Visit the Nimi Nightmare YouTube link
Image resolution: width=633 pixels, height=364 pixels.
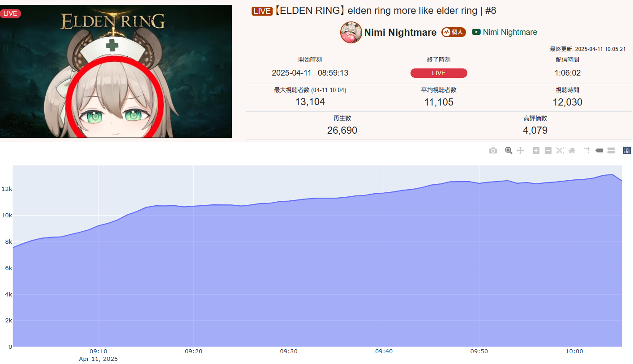(510, 32)
